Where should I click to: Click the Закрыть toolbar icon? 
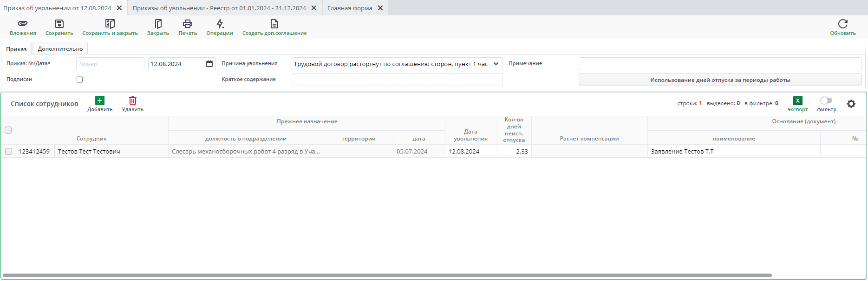[x=158, y=24]
